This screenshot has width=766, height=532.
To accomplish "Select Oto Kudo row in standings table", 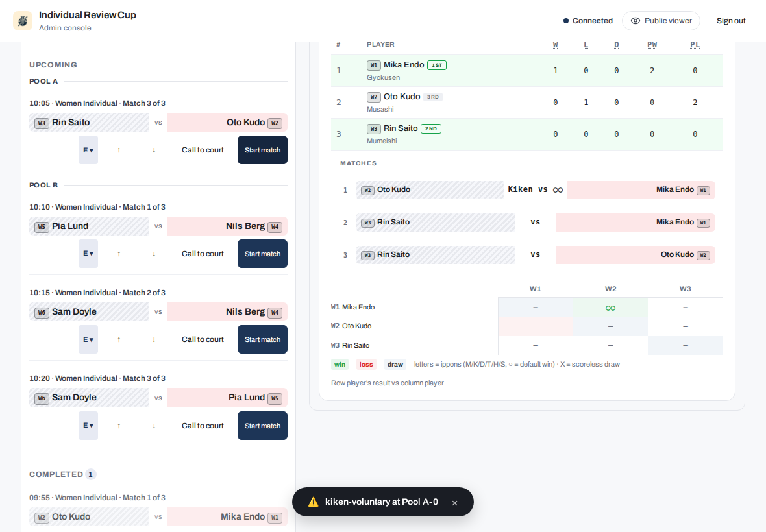I will pos(526,103).
